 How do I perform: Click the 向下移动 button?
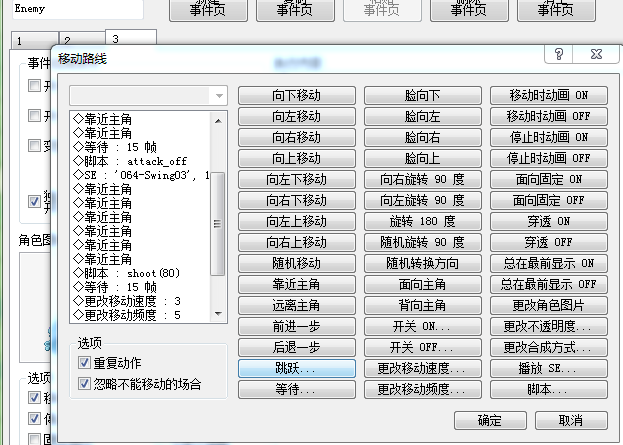[x=297, y=95]
